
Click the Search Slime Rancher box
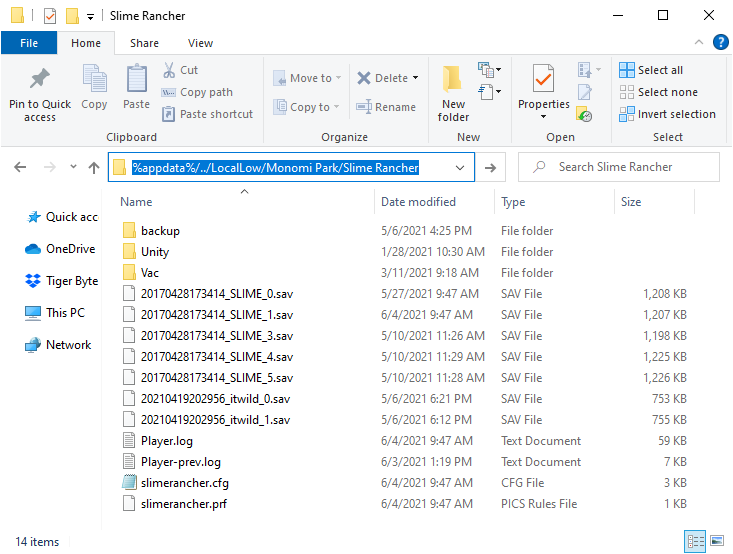(625, 167)
